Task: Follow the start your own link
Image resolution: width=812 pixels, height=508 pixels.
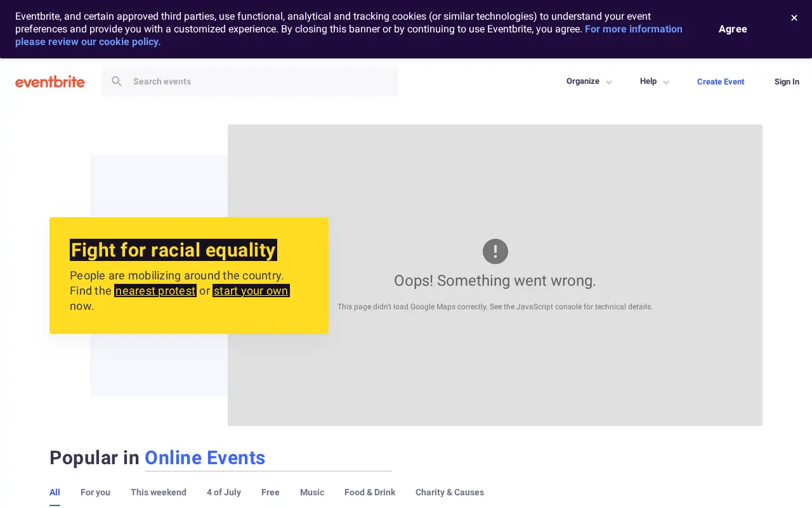Action: tap(251, 291)
